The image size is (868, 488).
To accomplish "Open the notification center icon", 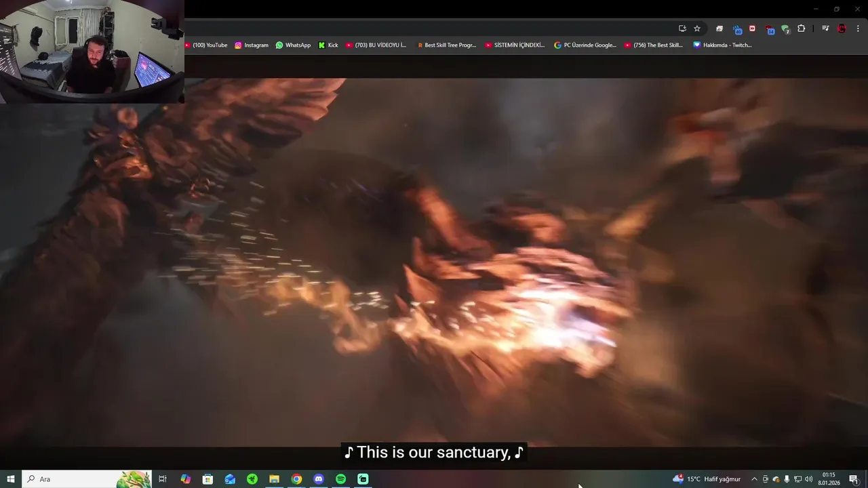I will click(x=853, y=479).
